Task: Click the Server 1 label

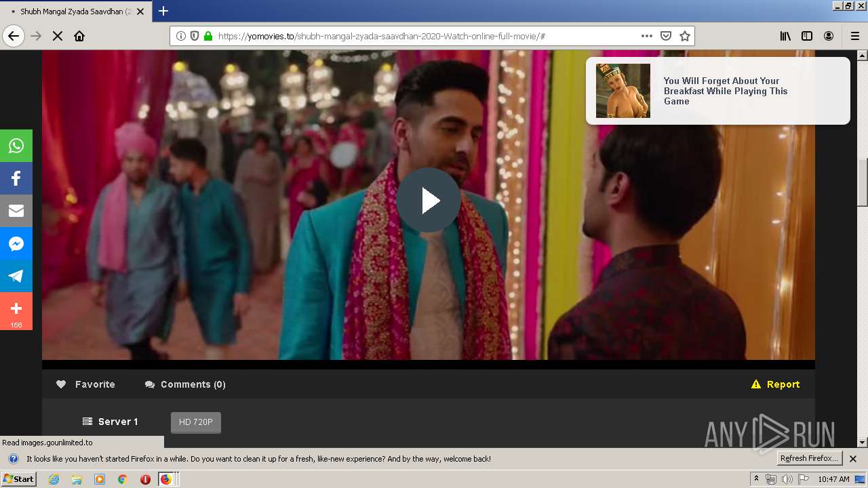Action: 110,422
